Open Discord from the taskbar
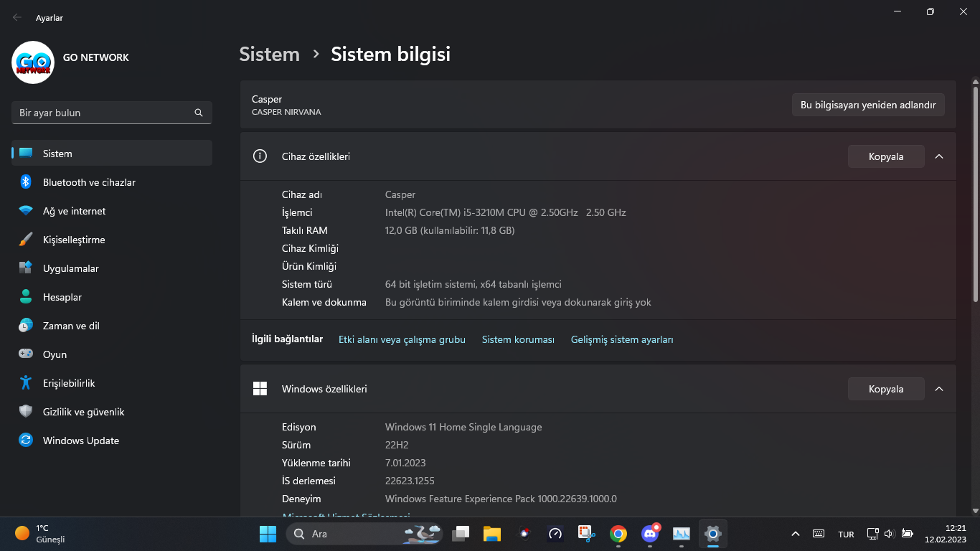Image resolution: width=980 pixels, height=551 pixels. point(650,534)
